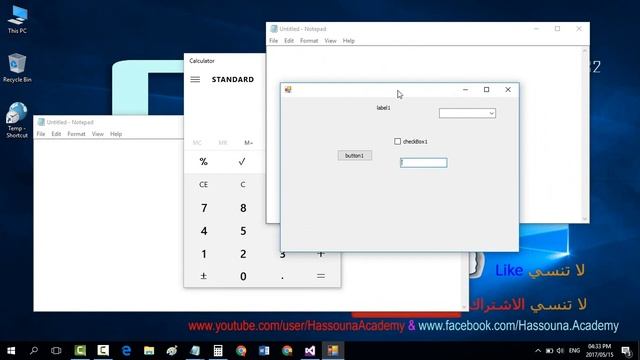Click scroll-down arrow in Notepad behind the form
Screen dimensions: 640x360
pyautogui.click(x=584, y=219)
